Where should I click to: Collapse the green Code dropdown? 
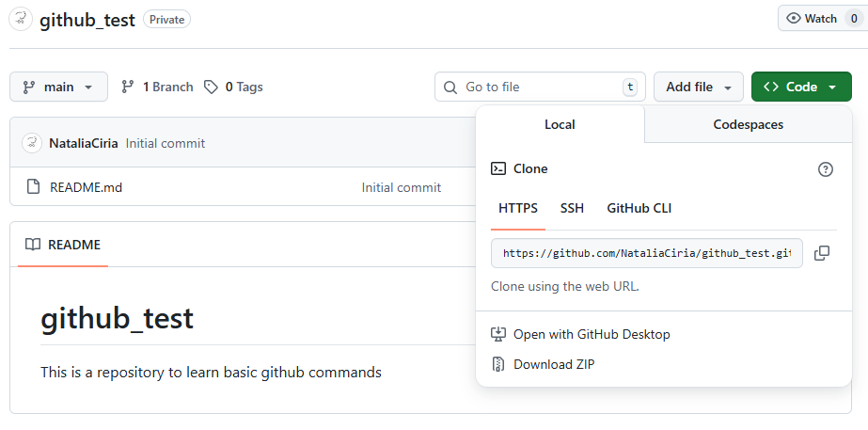coord(800,87)
